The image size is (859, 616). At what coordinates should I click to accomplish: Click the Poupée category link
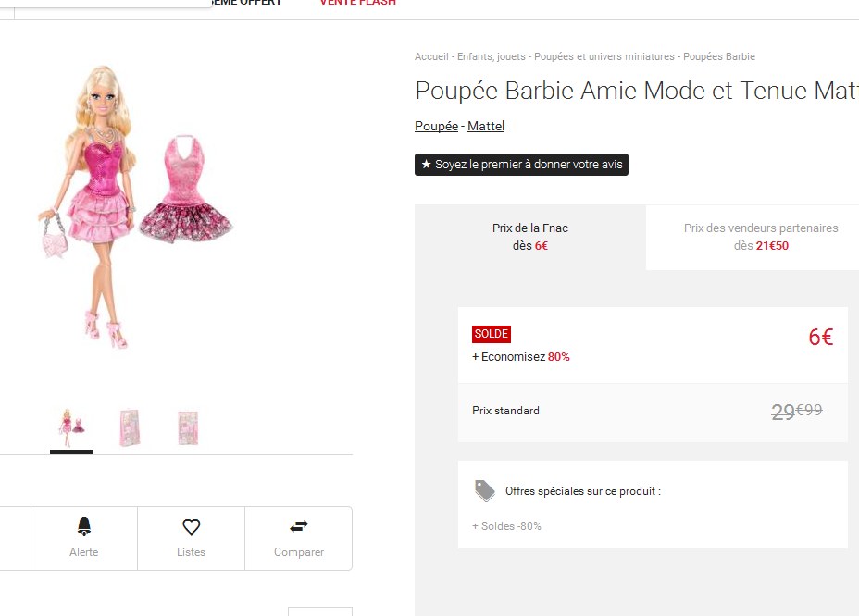(436, 127)
